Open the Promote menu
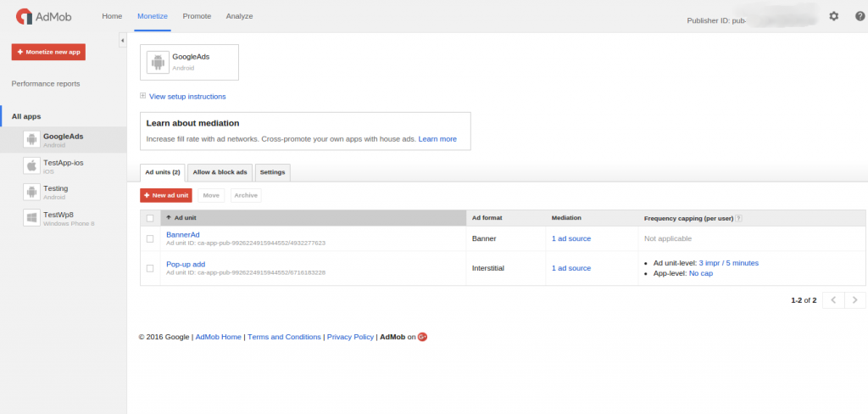The width and height of the screenshot is (868, 414). 197,16
